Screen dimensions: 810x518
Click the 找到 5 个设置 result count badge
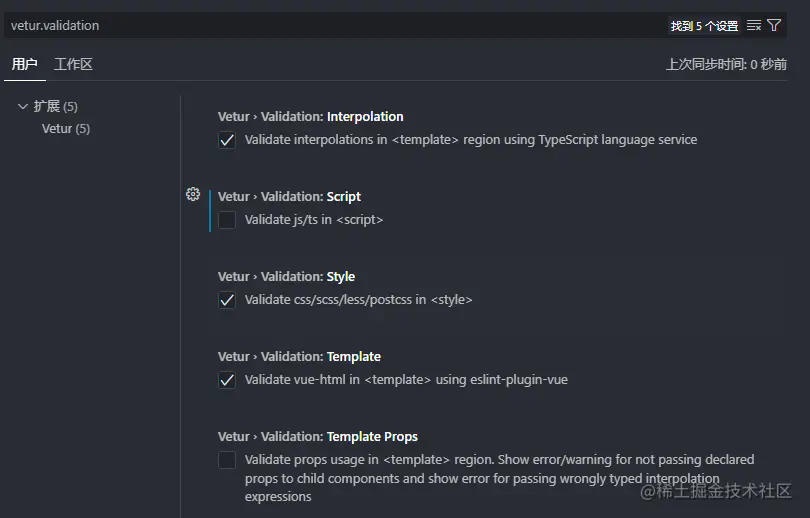[704, 26]
